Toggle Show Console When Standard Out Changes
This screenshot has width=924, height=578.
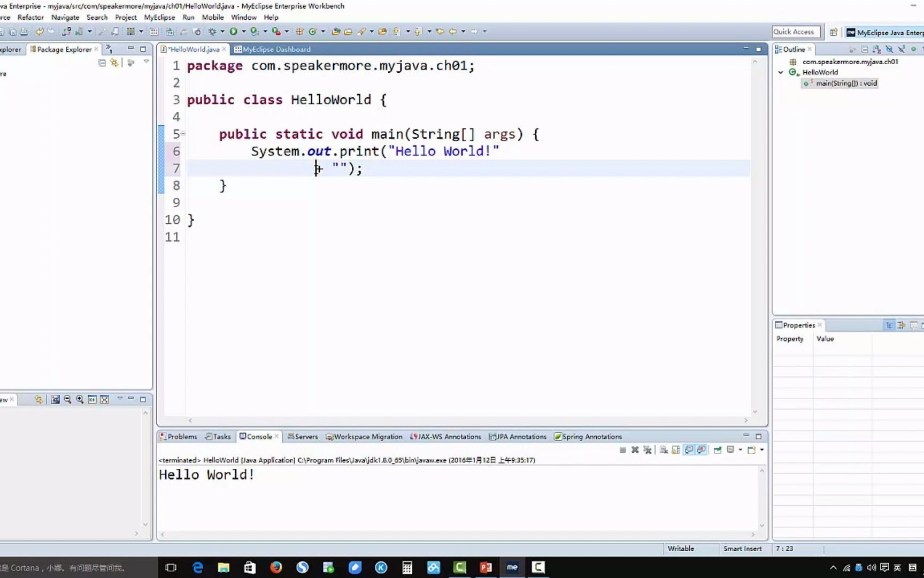(689, 450)
